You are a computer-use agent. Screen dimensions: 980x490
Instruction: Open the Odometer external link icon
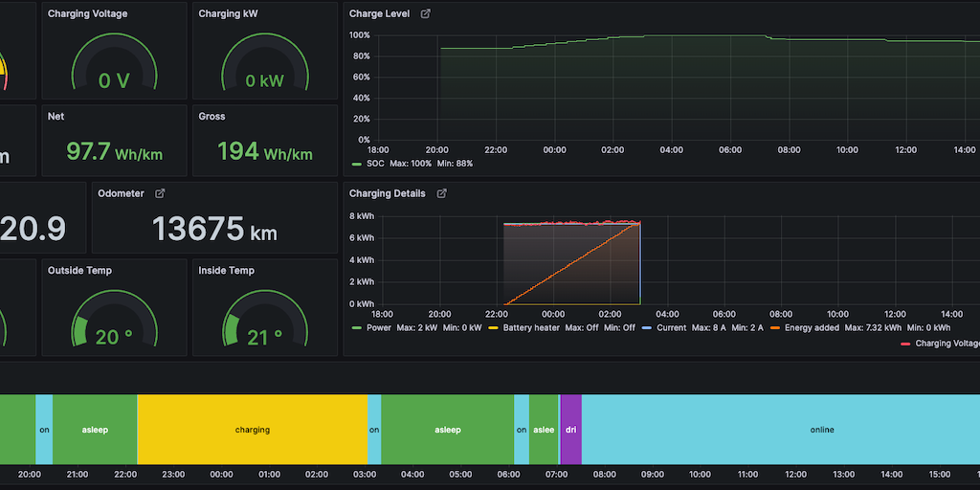click(160, 193)
